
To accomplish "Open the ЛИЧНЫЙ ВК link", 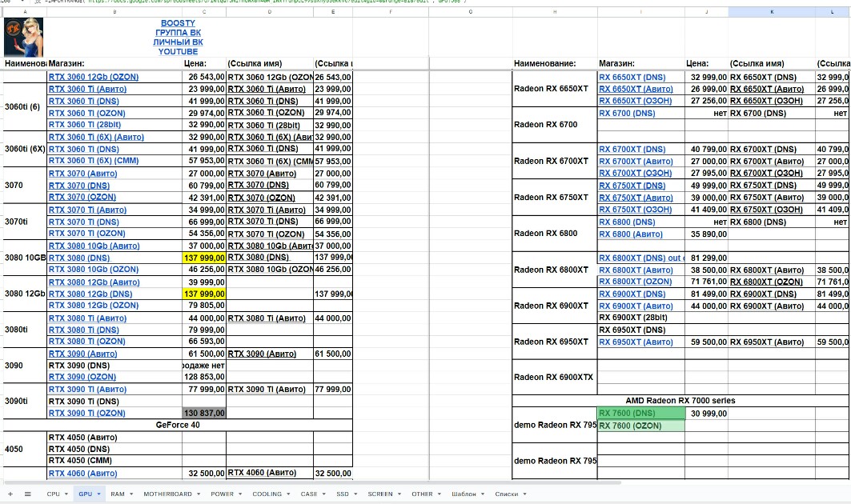I will click(178, 42).
